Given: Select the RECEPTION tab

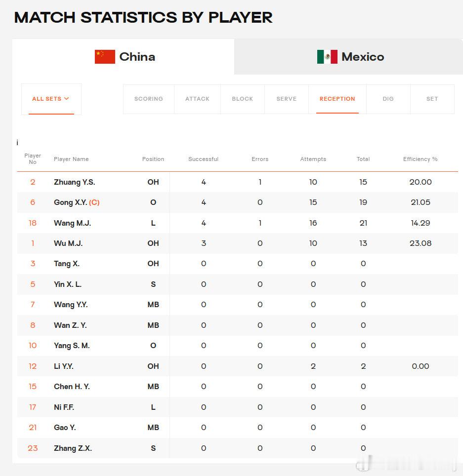Looking at the screenshot, I should click(337, 99).
